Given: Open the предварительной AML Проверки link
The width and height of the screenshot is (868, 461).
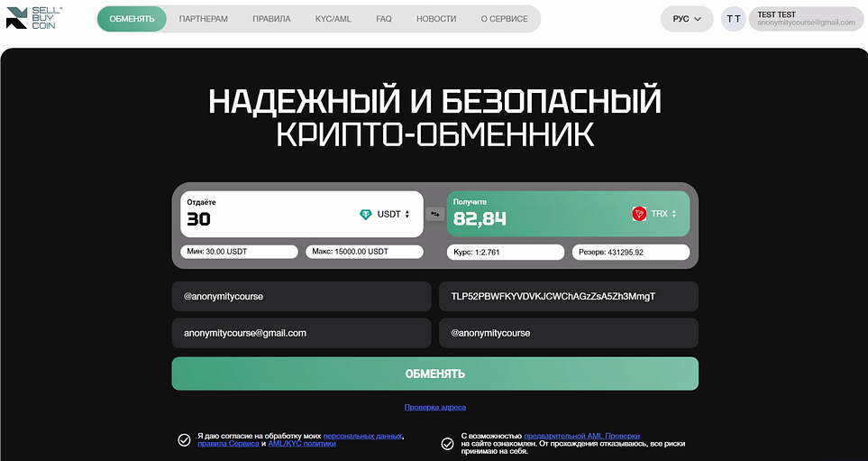Looking at the screenshot, I should (581, 436).
